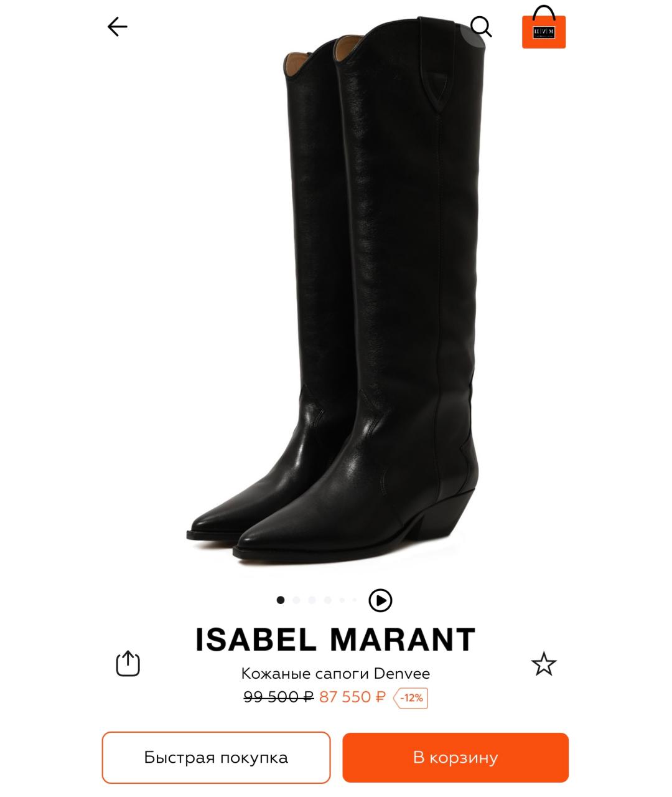Select the first image pagination dot
Image resolution: width=672 pixels, height=797 pixels.
[x=281, y=600]
